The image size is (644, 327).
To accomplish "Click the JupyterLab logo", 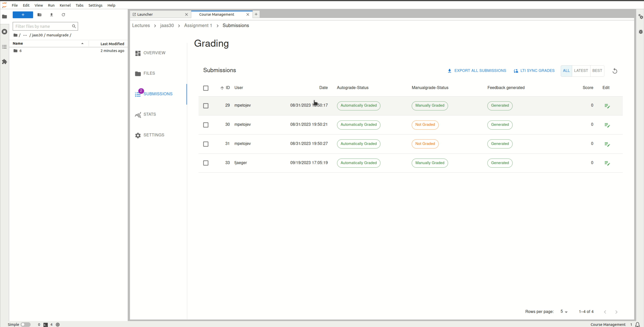I will (4, 5).
